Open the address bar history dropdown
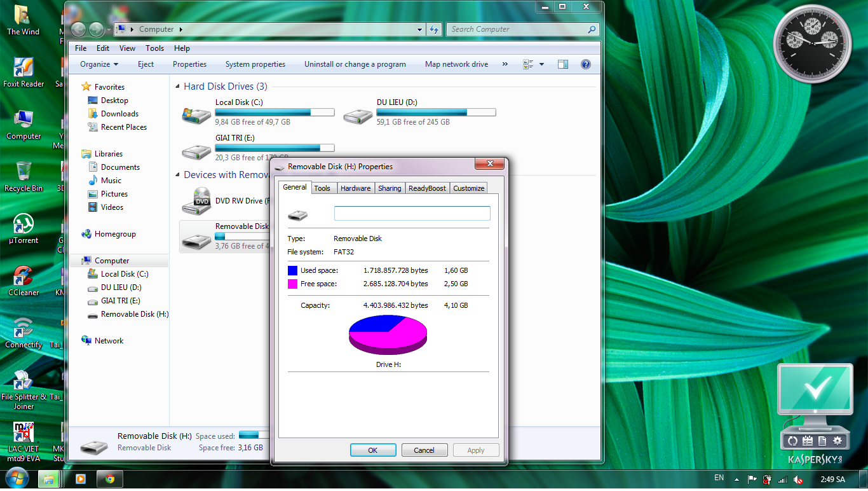This screenshot has width=868, height=491. [x=419, y=29]
